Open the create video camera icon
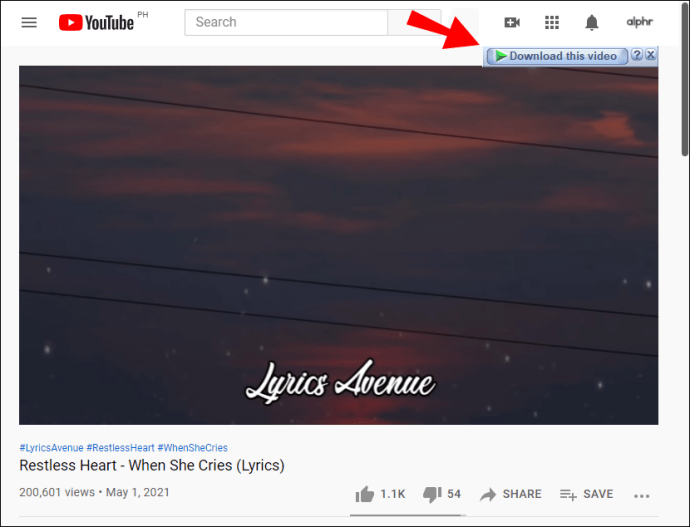 512,22
